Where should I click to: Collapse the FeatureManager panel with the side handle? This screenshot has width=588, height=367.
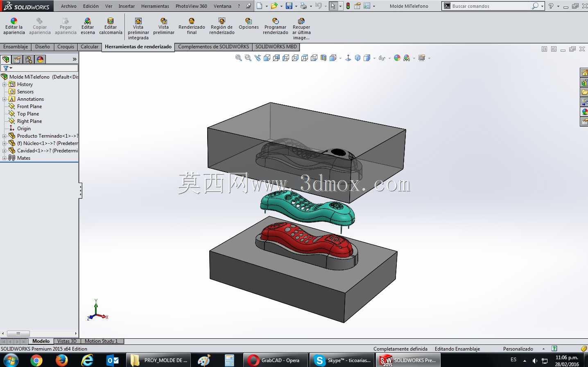coord(81,190)
